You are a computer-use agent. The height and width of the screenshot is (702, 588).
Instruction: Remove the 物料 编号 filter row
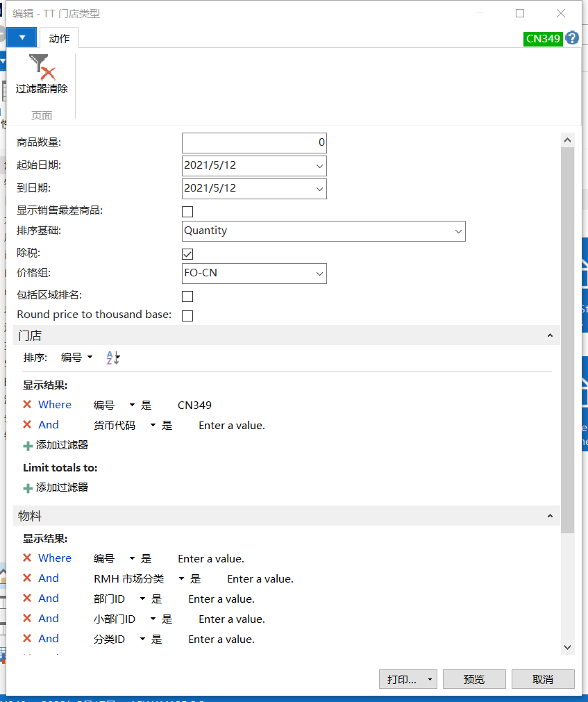click(x=27, y=558)
